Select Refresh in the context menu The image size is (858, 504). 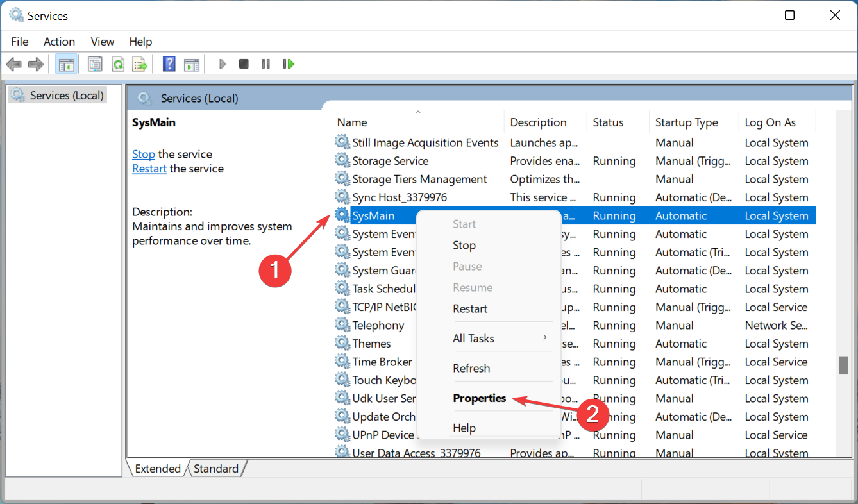tap(471, 367)
